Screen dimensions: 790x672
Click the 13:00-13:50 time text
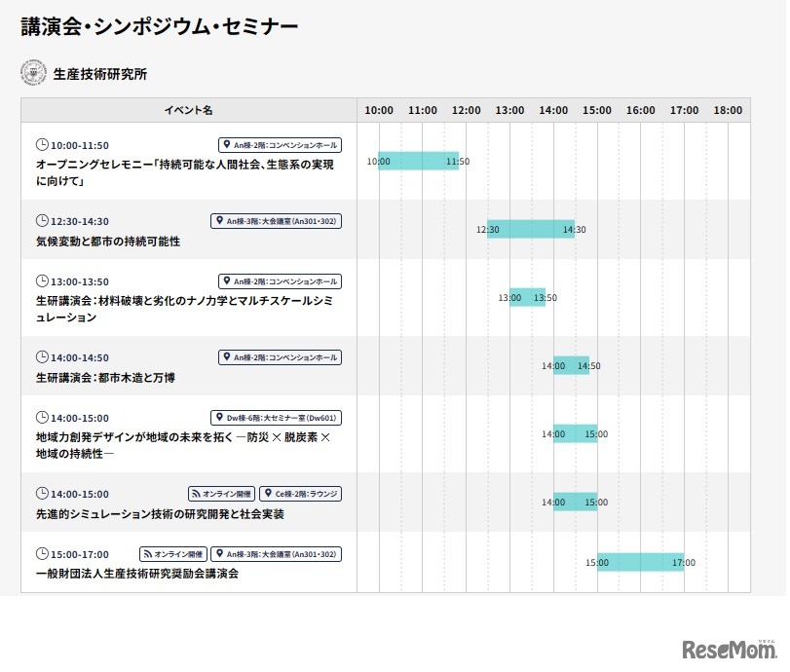point(80,281)
